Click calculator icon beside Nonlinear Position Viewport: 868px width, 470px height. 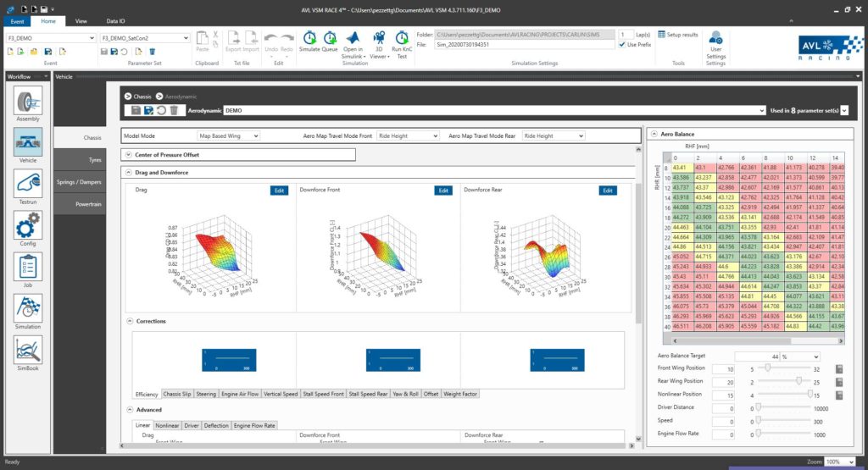click(x=839, y=395)
